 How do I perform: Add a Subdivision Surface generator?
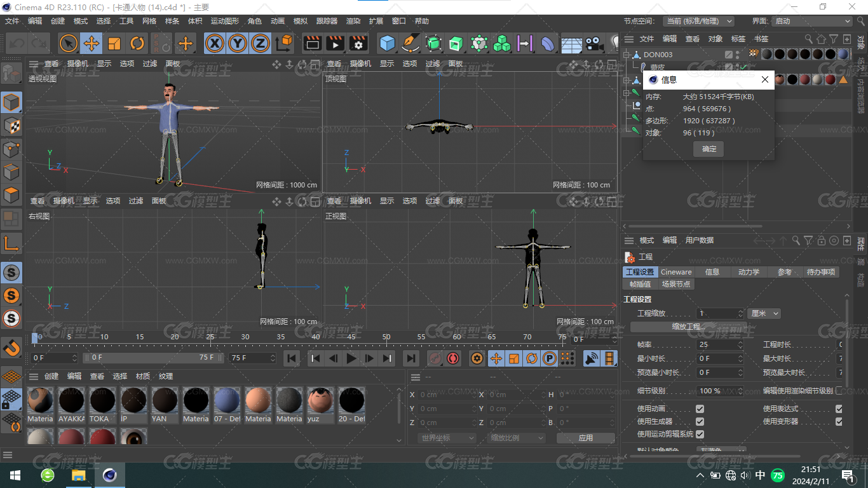[x=433, y=43]
